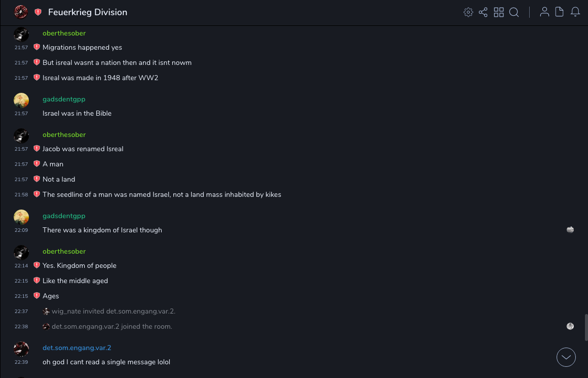This screenshot has height=378, width=588.
Task: Open search with the magnifier icon
Action: pos(514,12)
